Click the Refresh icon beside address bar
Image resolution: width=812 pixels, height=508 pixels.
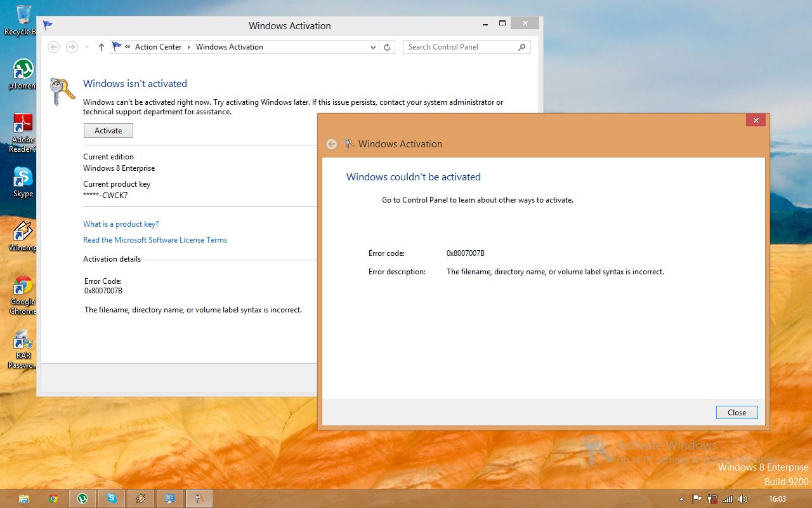(x=387, y=47)
